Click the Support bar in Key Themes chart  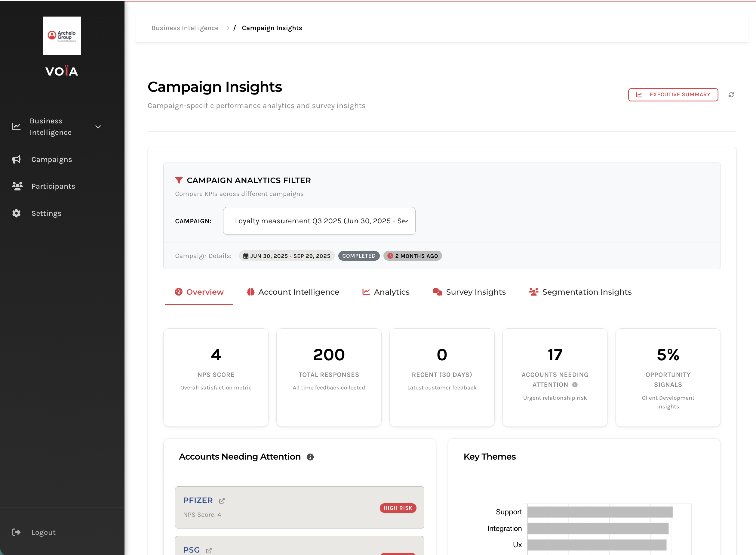[x=600, y=512]
